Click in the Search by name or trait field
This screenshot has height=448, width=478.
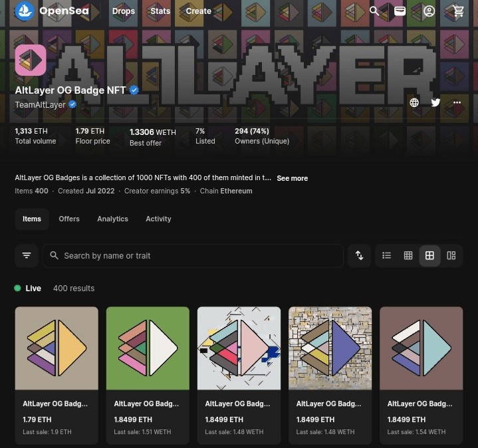[x=193, y=255]
